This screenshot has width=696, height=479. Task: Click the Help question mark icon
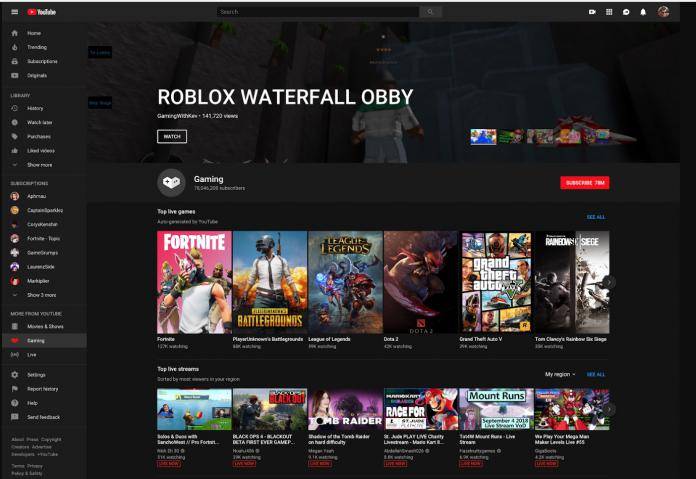15,403
